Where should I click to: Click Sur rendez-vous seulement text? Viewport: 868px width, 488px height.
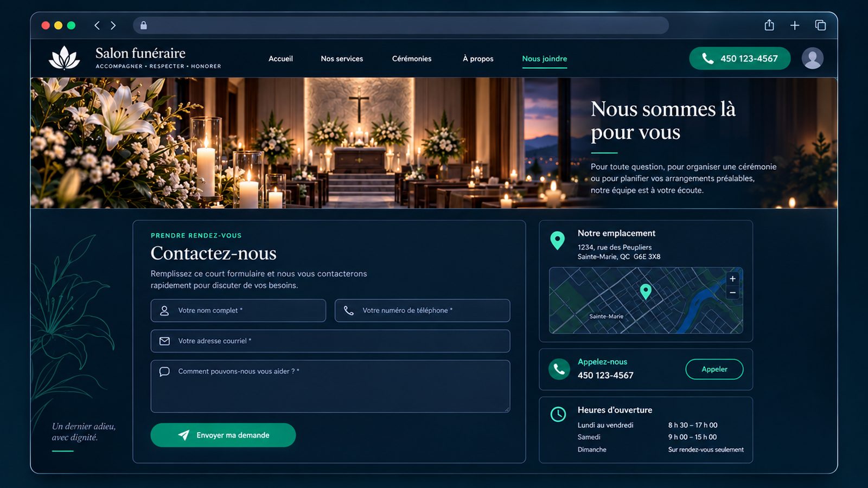click(x=706, y=450)
